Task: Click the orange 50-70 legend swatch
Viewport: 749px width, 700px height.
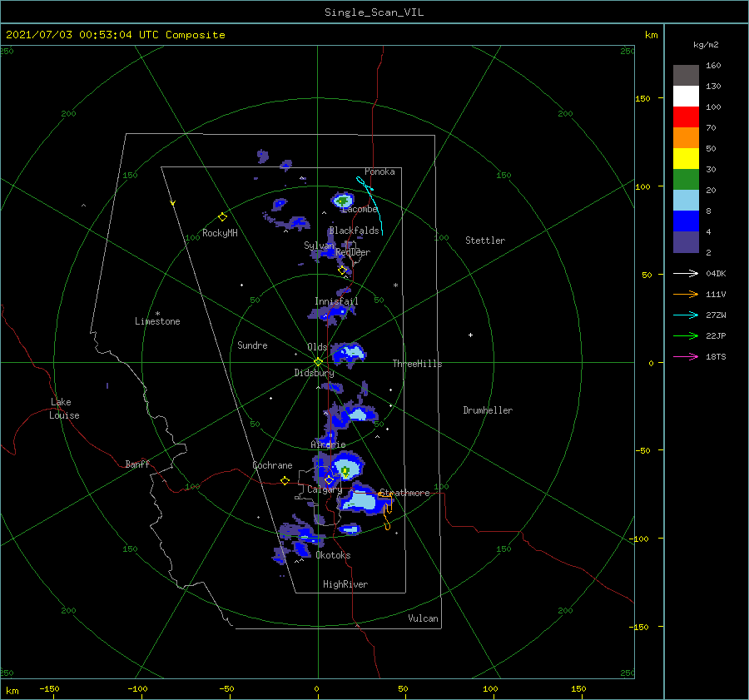Action: (686, 137)
